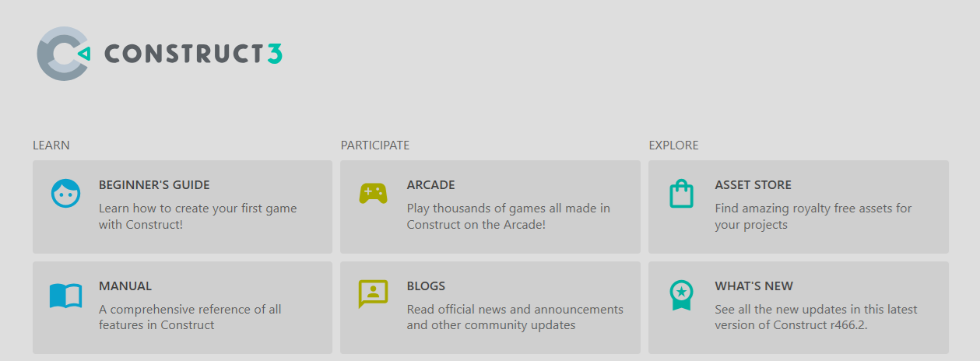Screen dimensions: 980x361
Task: Click the Beginner's Guide face icon
Action: [x=66, y=193]
